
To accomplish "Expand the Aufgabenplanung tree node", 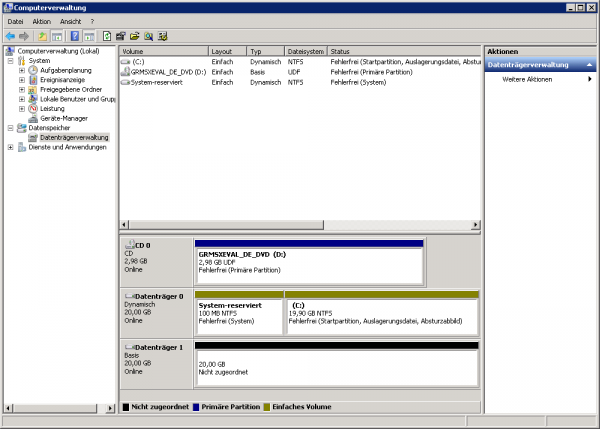I will [22, 70].
